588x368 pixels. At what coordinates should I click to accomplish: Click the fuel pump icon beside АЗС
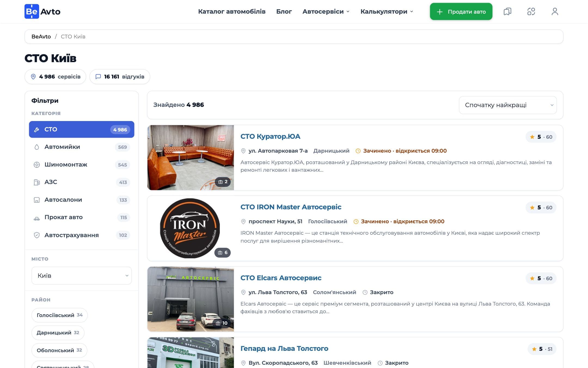coord(36,182)
